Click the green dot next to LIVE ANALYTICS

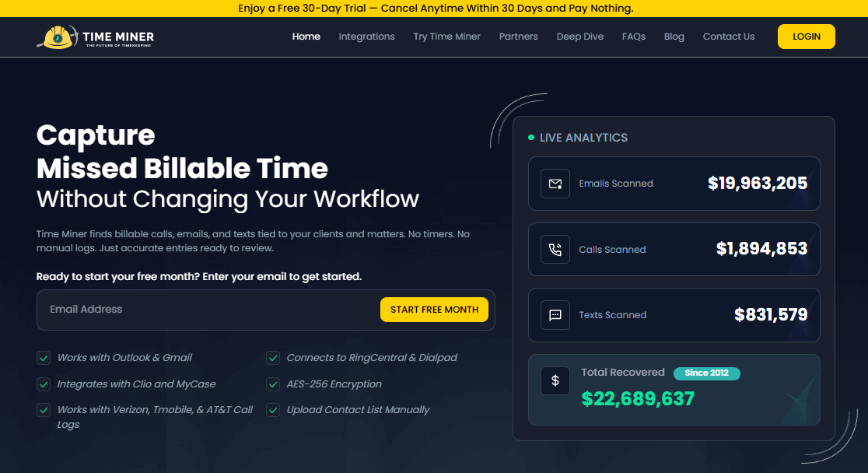[x=531, y=137]
